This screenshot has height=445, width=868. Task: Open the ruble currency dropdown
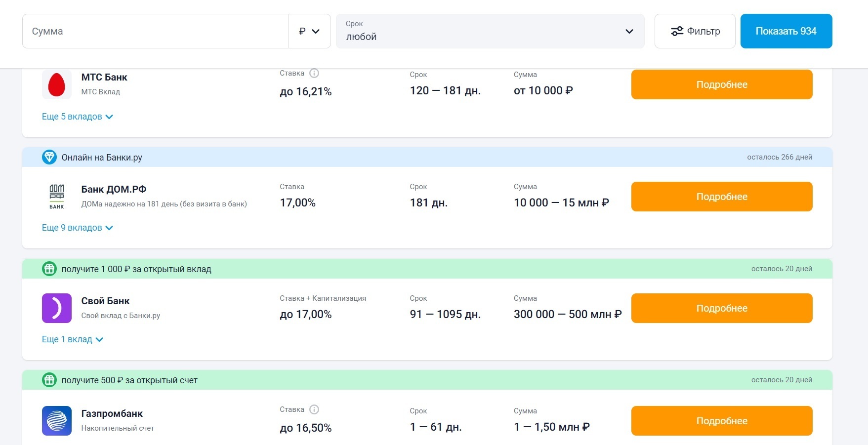click(x=309, y=31)
